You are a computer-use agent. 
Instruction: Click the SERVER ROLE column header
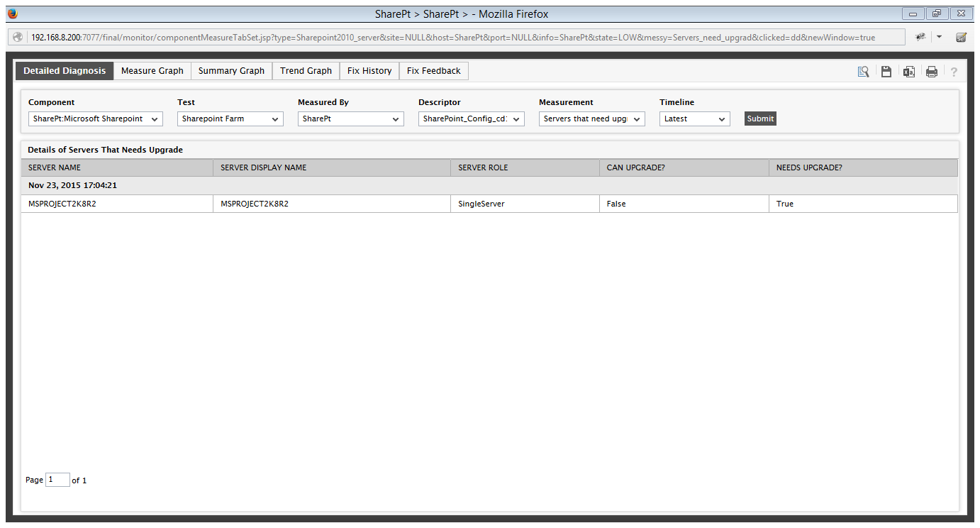525,168
